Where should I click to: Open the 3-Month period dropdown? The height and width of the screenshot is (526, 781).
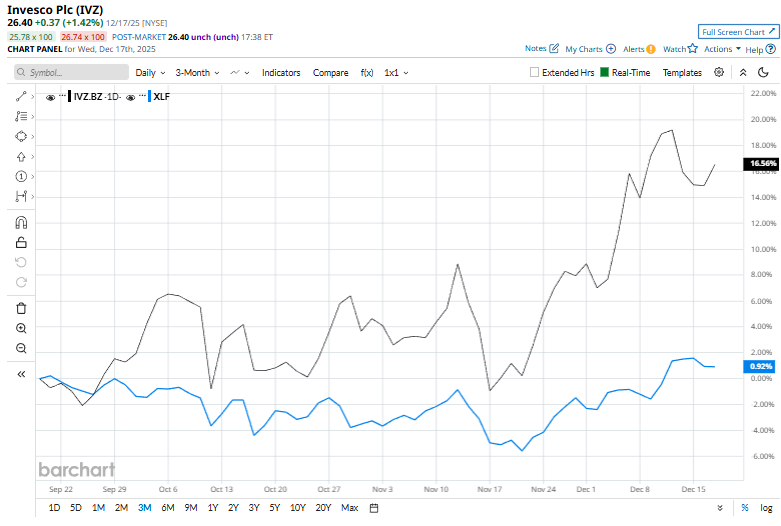197,73
